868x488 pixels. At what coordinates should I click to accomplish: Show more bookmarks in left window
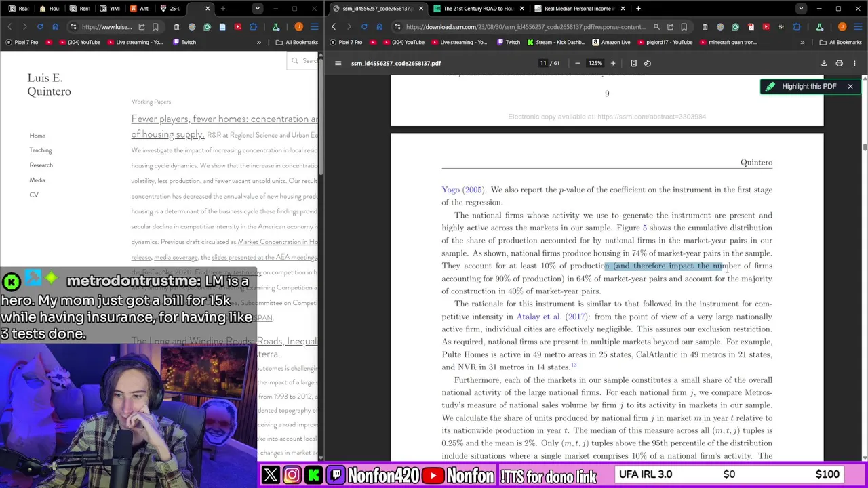coord(258,42)
